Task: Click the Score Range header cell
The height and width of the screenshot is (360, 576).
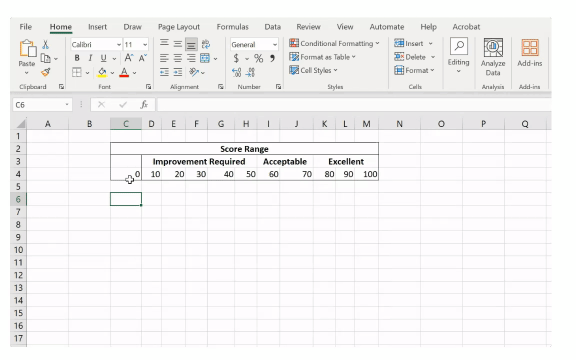Action: 244,149
